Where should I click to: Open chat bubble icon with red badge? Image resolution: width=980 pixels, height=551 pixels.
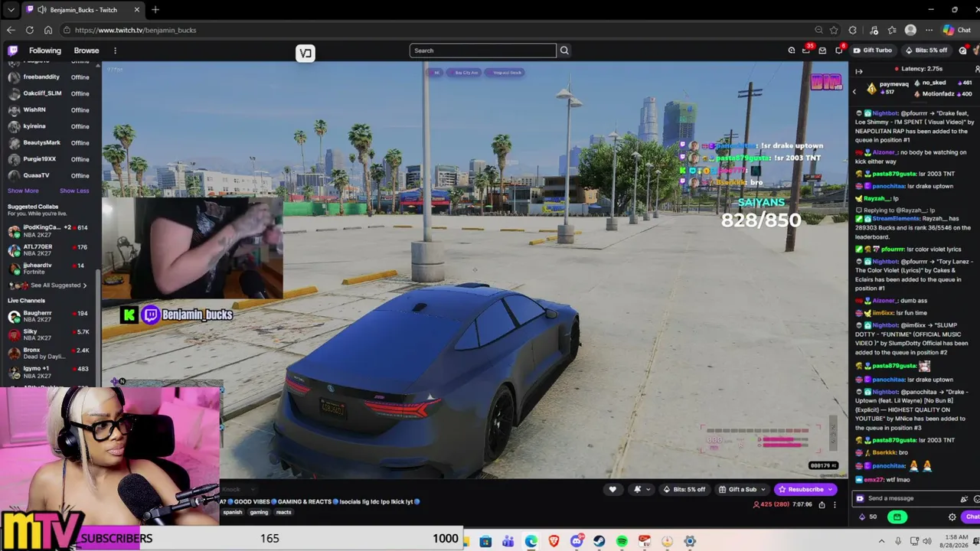[838, 51]
